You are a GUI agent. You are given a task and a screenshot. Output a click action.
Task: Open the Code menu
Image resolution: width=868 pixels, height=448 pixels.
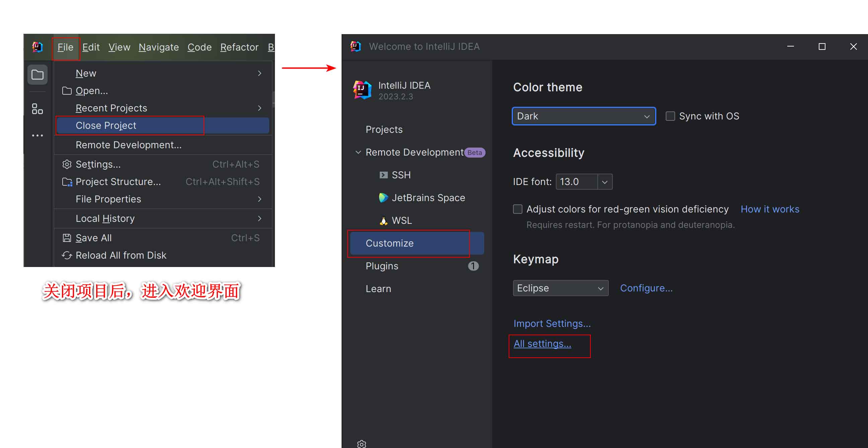[x=200, y=47]
